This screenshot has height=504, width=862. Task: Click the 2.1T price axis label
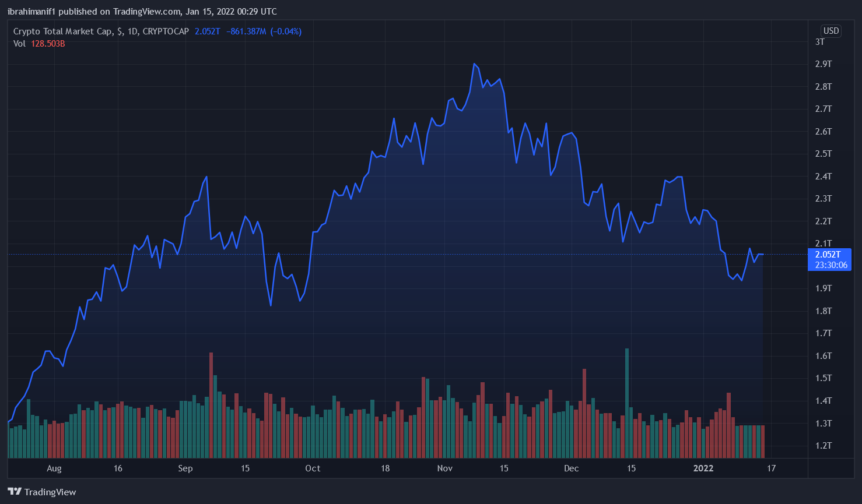(824, 244)
